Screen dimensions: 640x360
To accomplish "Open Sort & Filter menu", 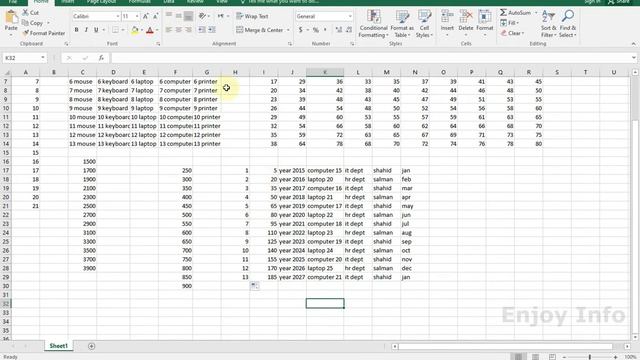I will pos(549,24).
